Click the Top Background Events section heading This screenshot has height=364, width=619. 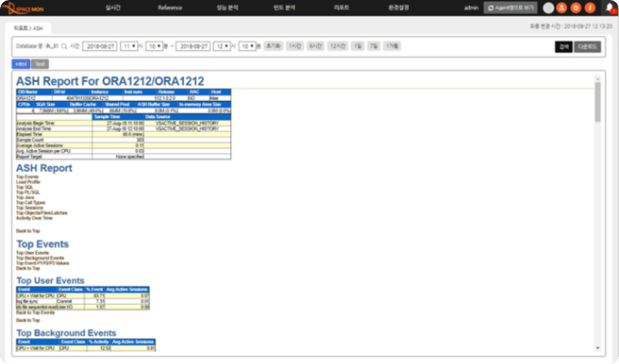coord(66,333)
